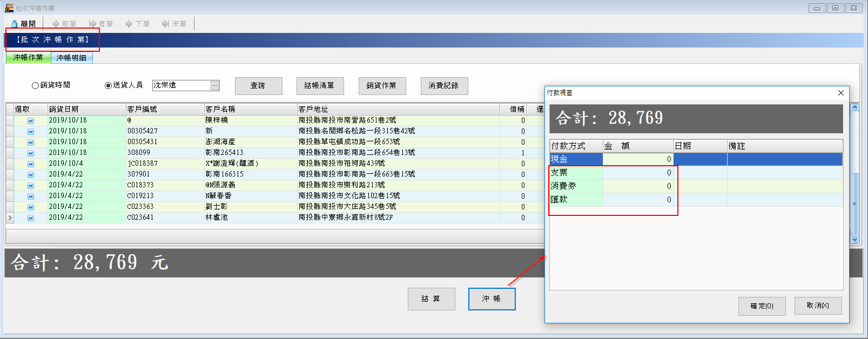Open the 送貨人員 selector ellipsis button
This screenshot has height=339, width=868.
[x=215, y=85]
